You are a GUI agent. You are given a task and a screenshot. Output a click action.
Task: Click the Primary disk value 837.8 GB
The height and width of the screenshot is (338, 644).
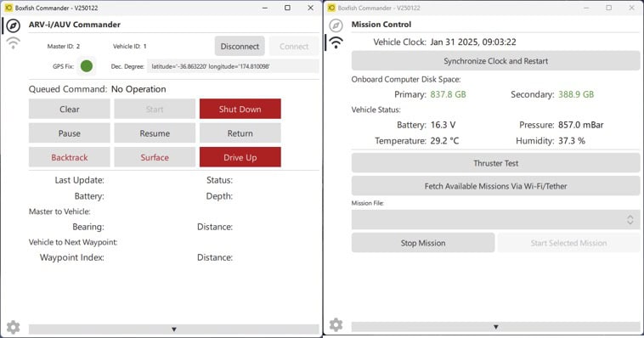click(448, 94)
